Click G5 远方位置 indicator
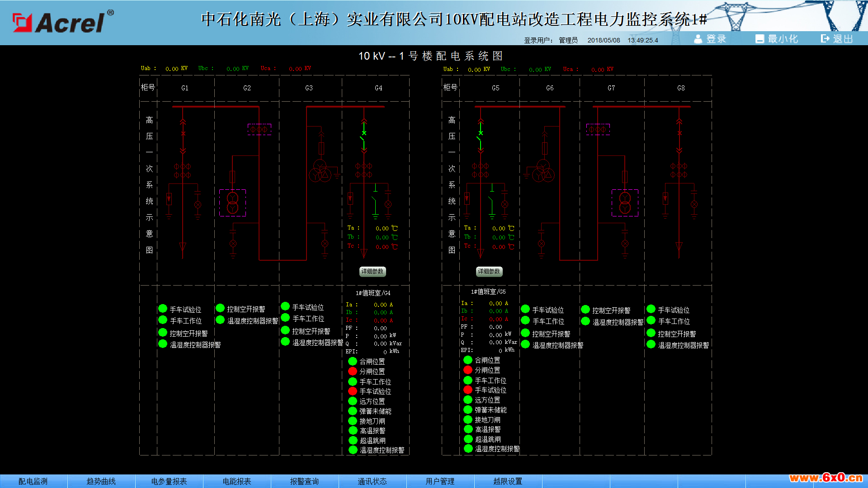This screenshot has width=868, height=488. coord(468,400)
